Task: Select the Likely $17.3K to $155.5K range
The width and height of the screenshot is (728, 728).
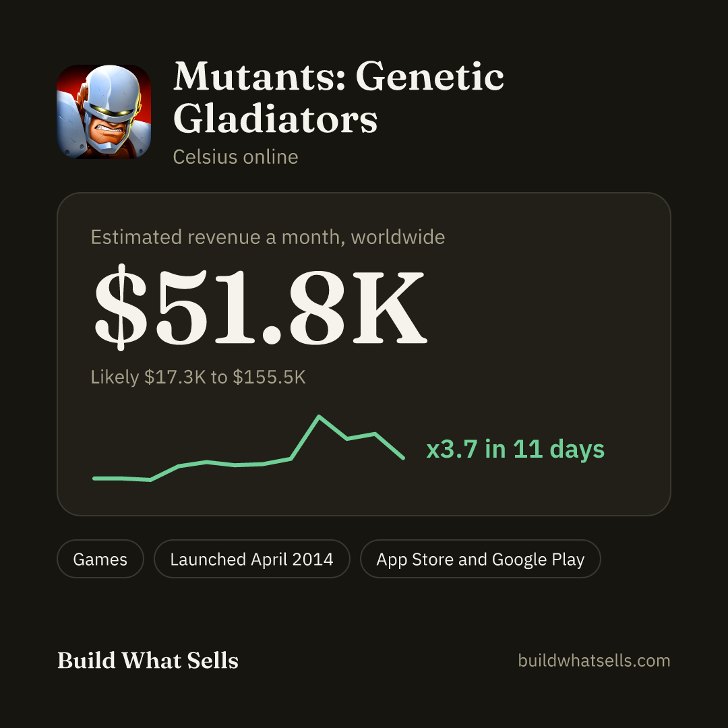Action: [198, 377]
